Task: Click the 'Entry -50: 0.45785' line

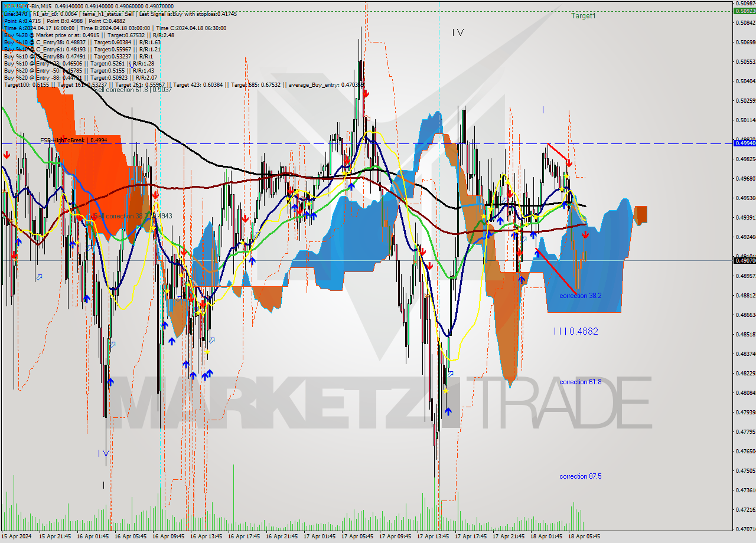Action: (79, 70)
